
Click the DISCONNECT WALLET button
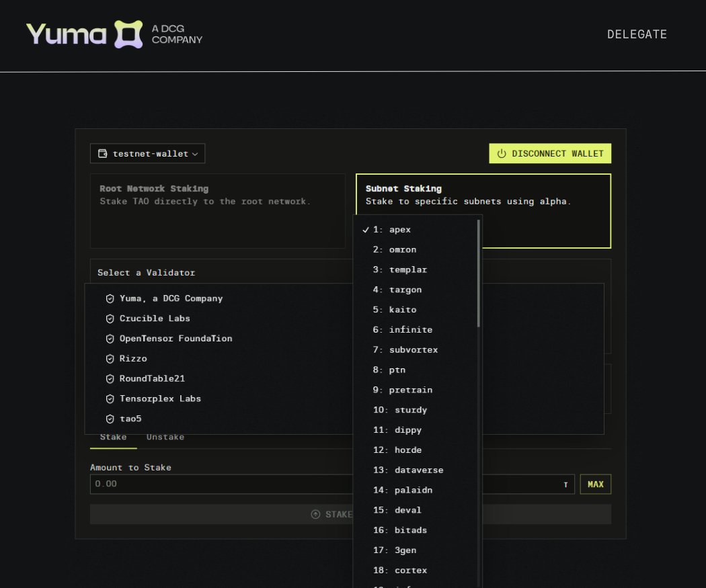click(550, 153)
